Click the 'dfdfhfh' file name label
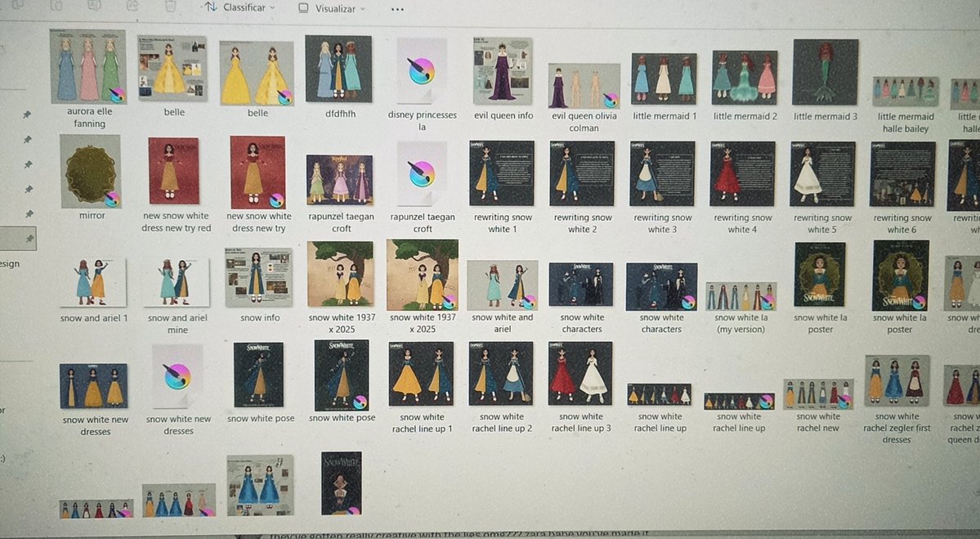 [x=341, y=113]
